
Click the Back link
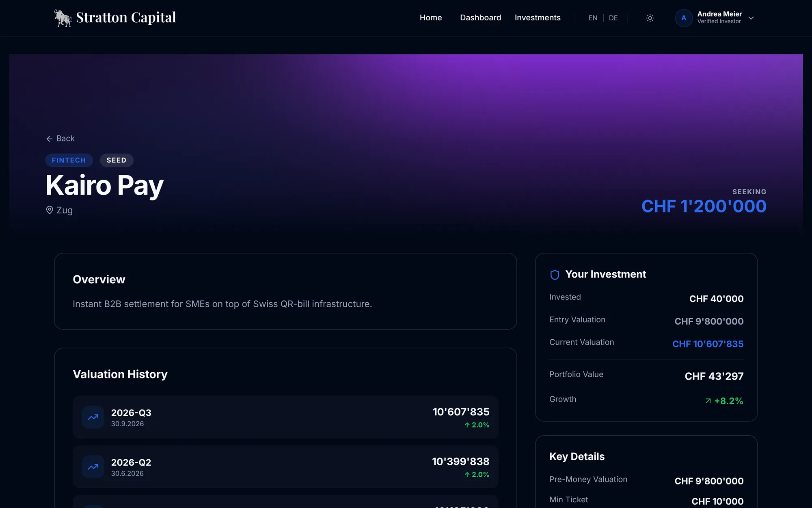(x=60, y=139)
